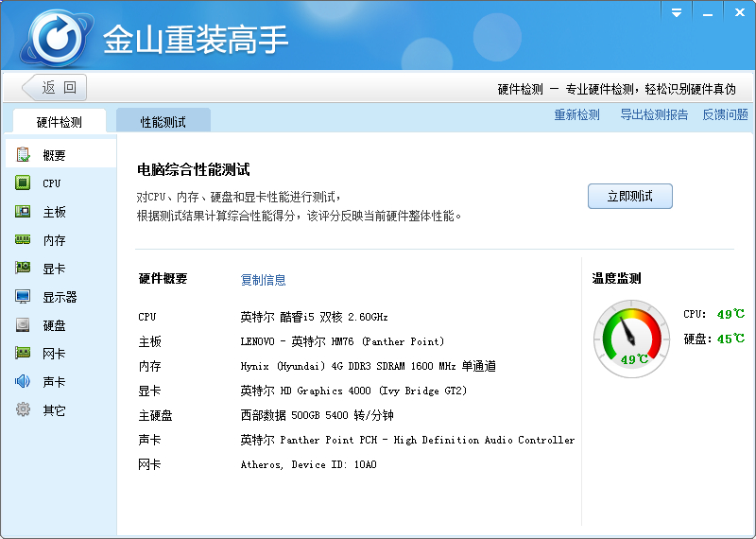Switch to the 性能测试 tab

(163, 122)
